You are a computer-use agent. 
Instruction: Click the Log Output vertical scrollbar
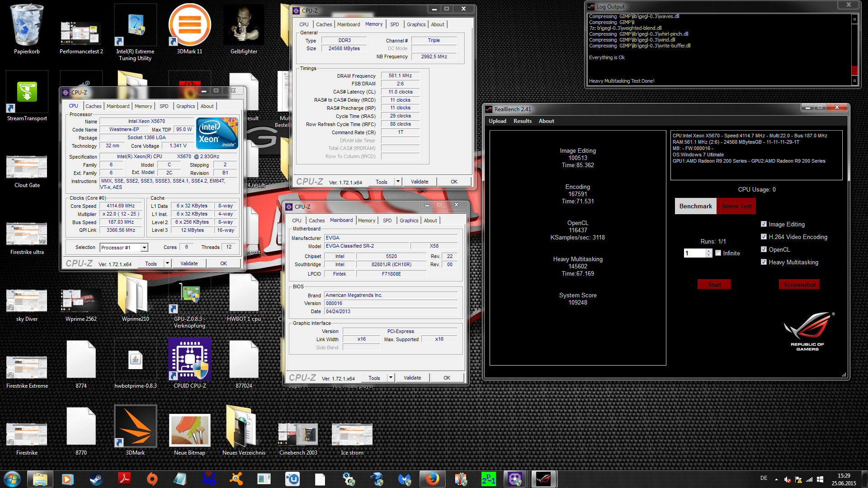(x=854, y=50)
